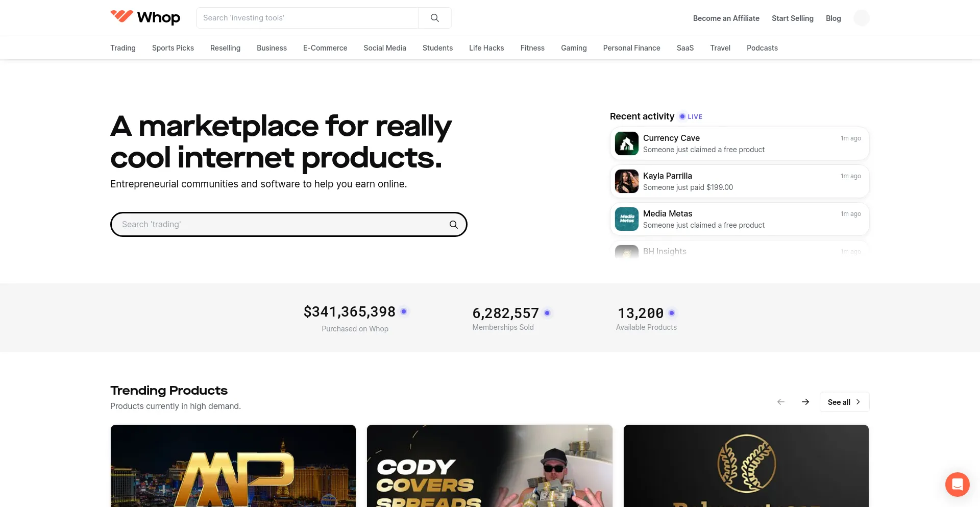Open the Travel category

pos(720,48)
